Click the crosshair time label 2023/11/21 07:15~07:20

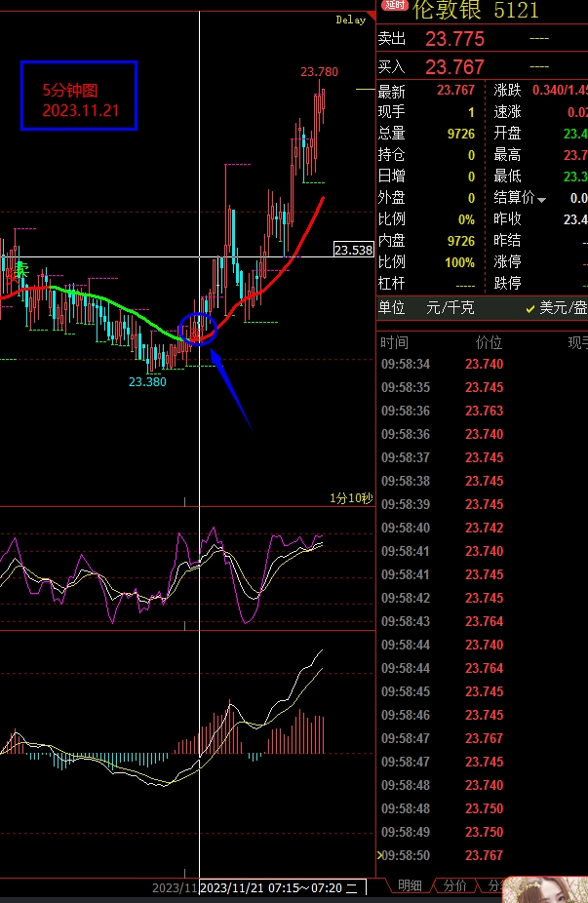(283, 888)
